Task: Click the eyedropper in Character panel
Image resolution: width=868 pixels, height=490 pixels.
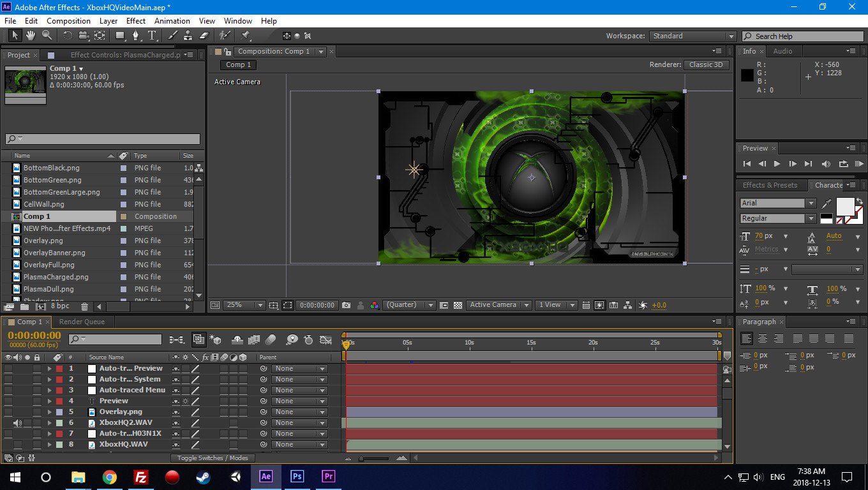Action: click(x=827, y=204)
